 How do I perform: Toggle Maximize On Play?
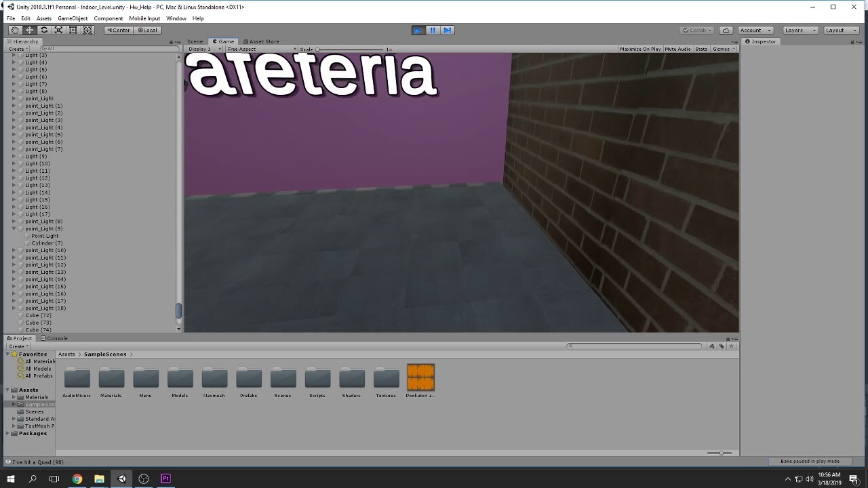[x=640, y=49]
